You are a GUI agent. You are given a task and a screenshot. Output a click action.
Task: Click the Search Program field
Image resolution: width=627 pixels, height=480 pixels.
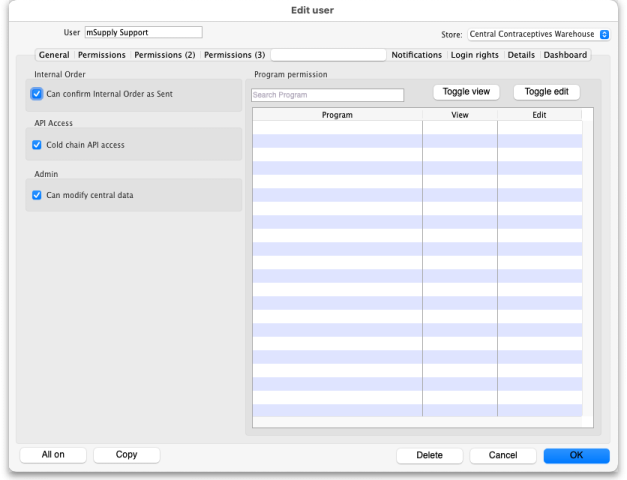[328, 96]
